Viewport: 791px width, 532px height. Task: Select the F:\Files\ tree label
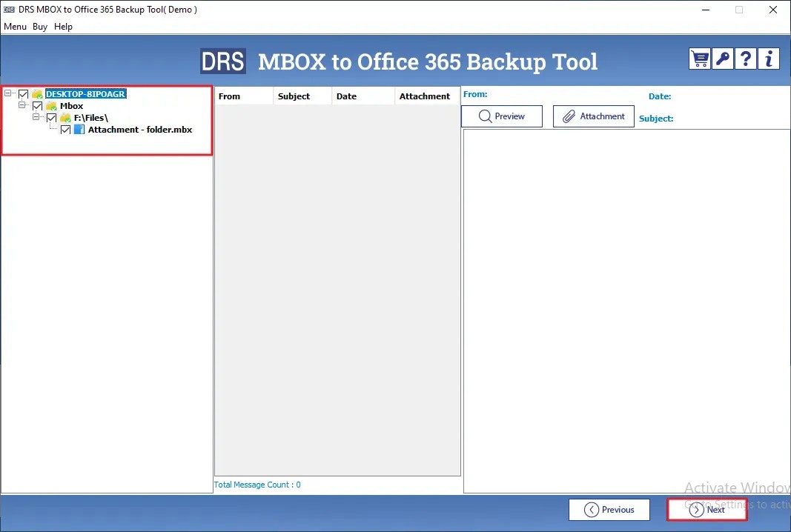pos(91,118)
